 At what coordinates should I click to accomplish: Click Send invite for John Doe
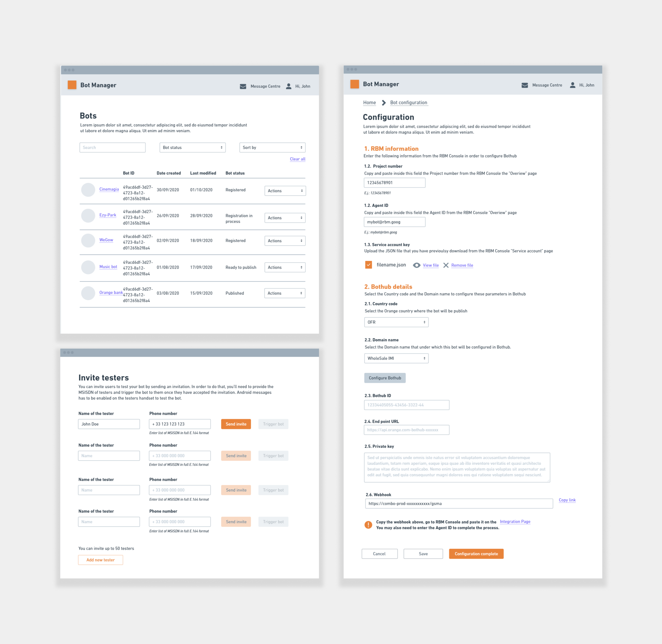click(236, 424)
